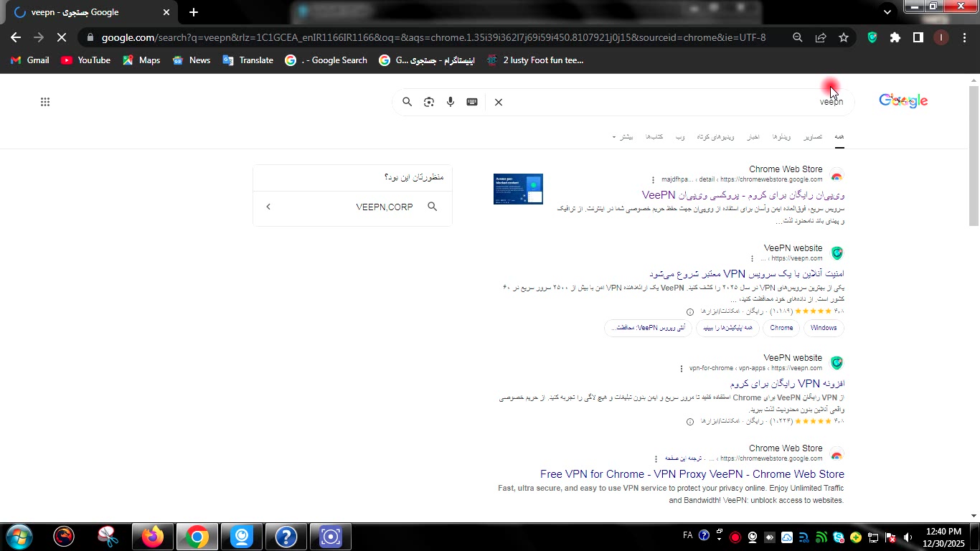Open Firefox from the Windows taskbar
This screenshot has width=980, height=551.
pos(152,537)
